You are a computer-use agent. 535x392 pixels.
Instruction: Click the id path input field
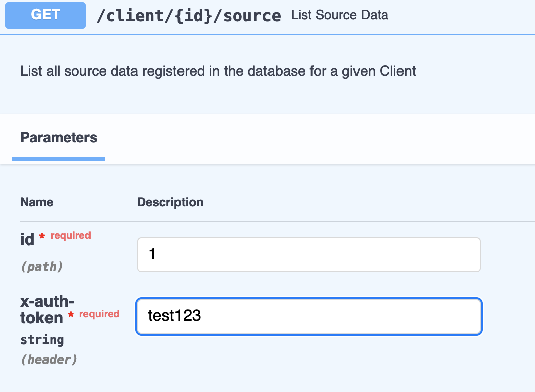coord(309,255)
